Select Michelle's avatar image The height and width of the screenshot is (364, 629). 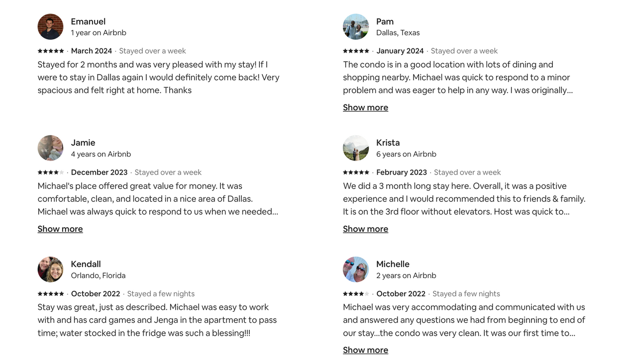[356, 270]
